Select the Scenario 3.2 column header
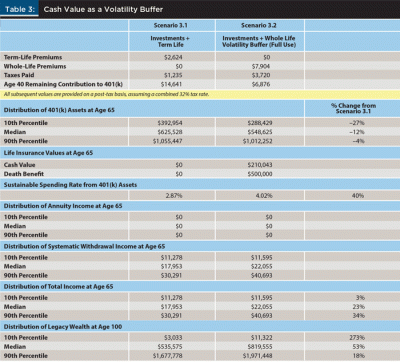The height and width of the screenshot is (363, 400). (259, 25)
